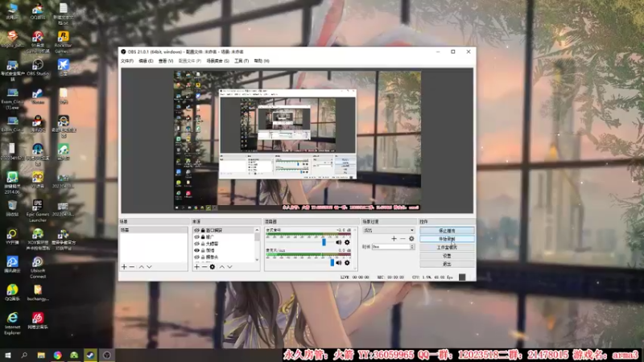
Task: Remove scene transition with minus
Action: (x=402, y=238)
